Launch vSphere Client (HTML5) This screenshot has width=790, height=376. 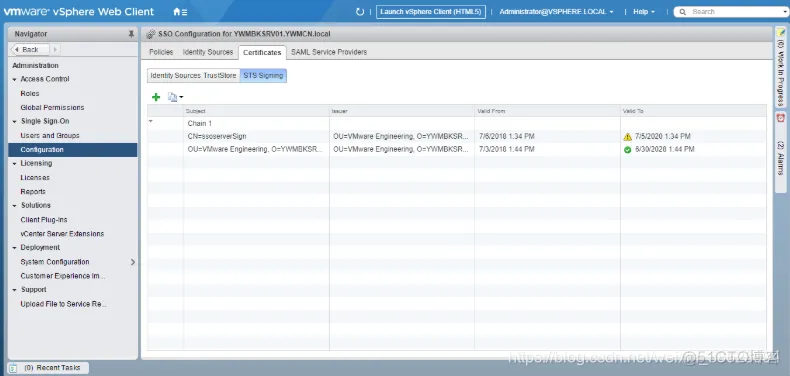(x=431, y=12)
